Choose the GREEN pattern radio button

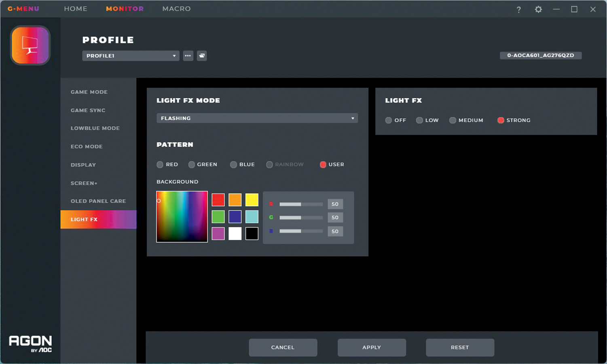tap(192, 165)
